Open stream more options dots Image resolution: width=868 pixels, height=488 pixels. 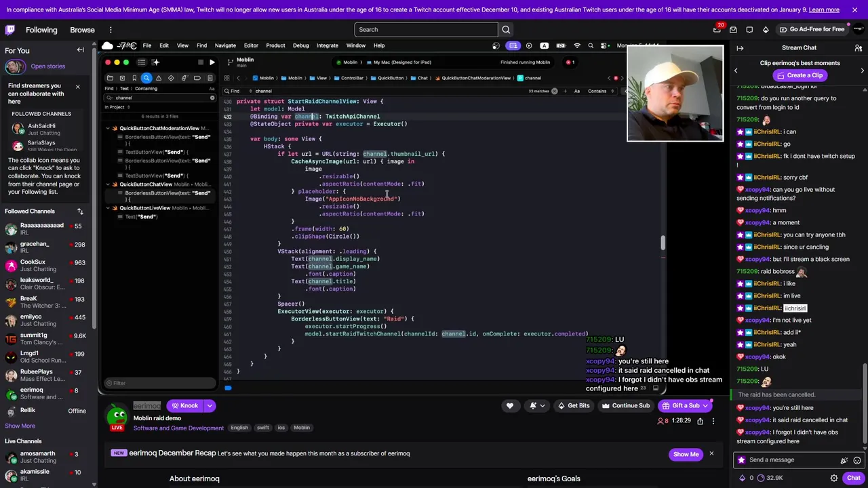[713, 421]
